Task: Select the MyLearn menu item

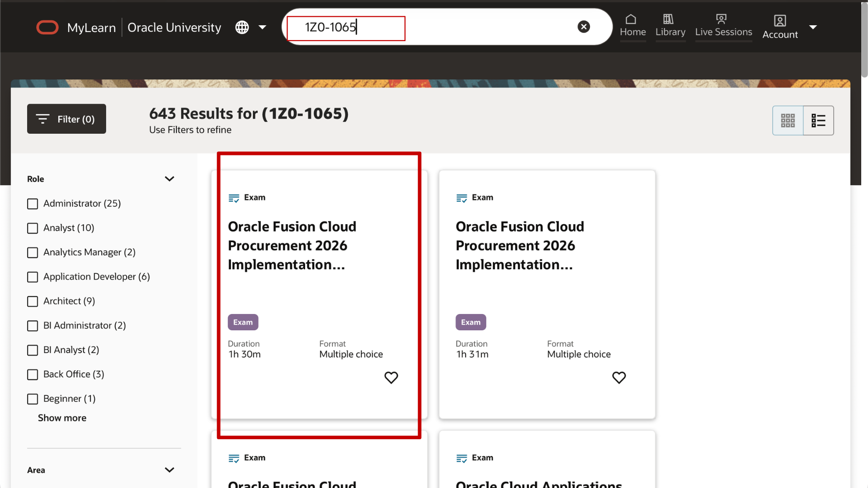Action: click(x=92, y=27)
